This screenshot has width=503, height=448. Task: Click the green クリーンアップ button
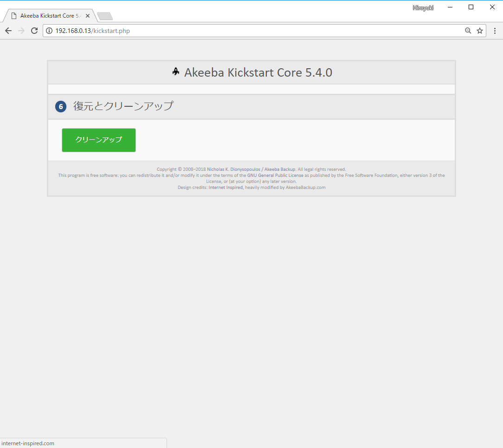coord(99,140)
